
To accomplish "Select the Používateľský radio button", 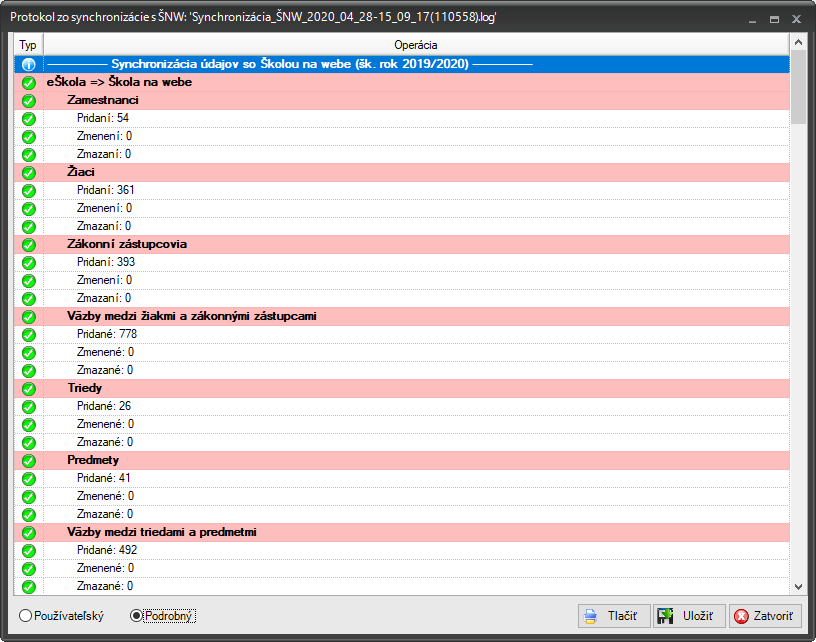I will click(x=25, y=616).
